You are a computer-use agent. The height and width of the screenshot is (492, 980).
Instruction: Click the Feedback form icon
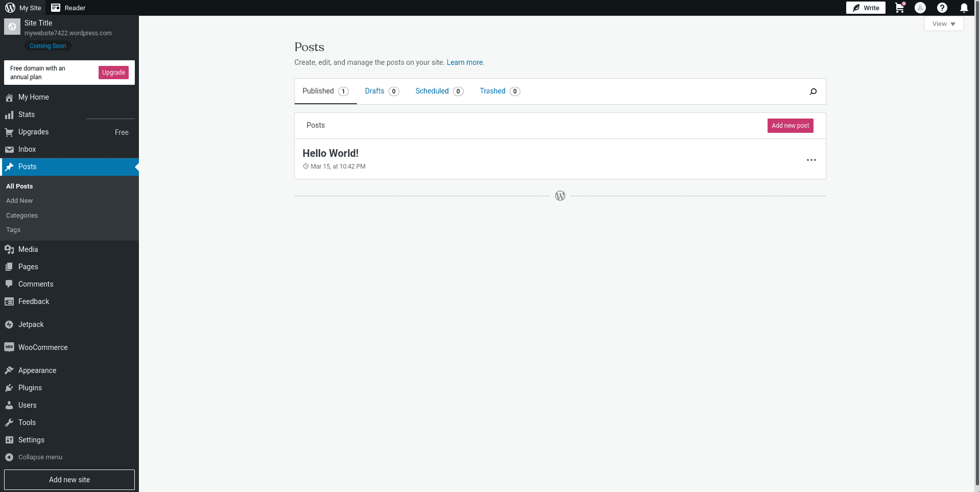[x=9, y=301]
